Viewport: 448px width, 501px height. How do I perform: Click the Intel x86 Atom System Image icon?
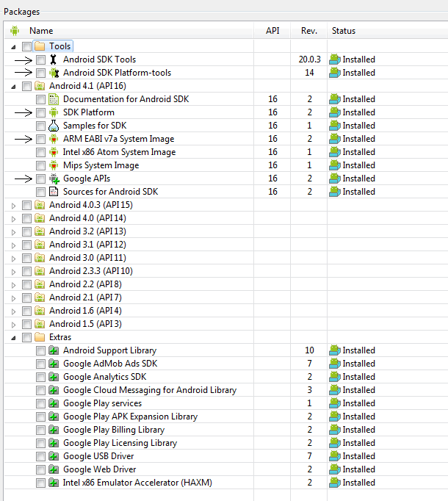(54, 152)
